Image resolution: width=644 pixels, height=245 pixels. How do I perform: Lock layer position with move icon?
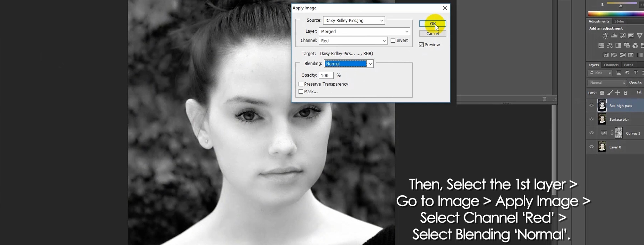[x=618, y=93]
